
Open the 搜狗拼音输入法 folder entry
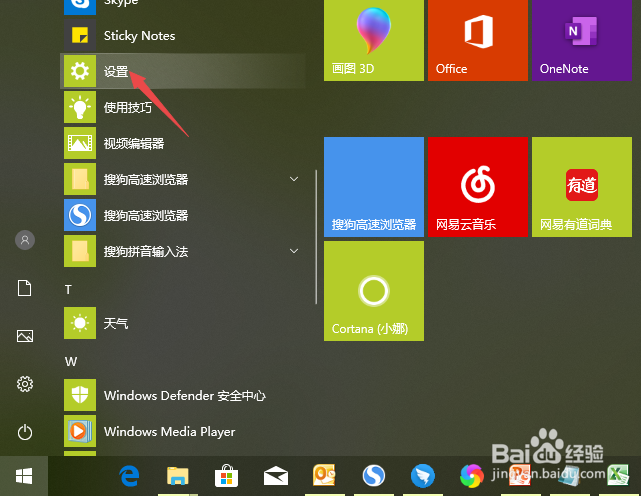183,251
